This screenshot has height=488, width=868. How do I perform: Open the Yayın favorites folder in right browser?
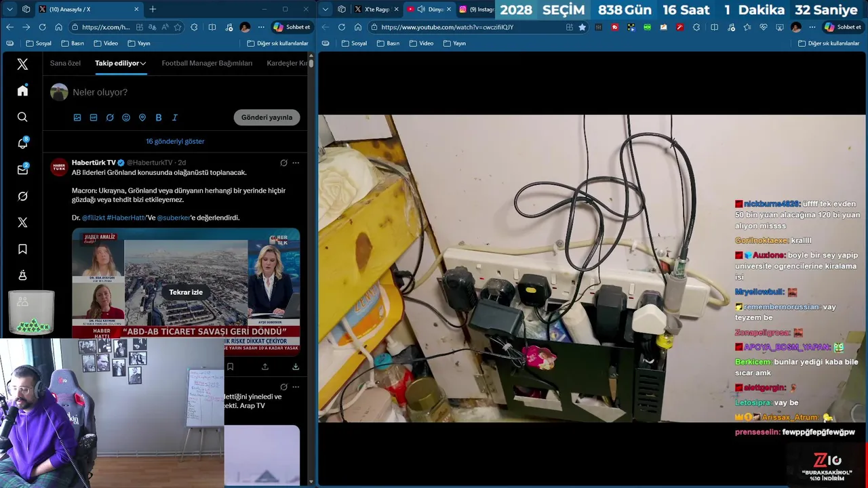(454, 43)
